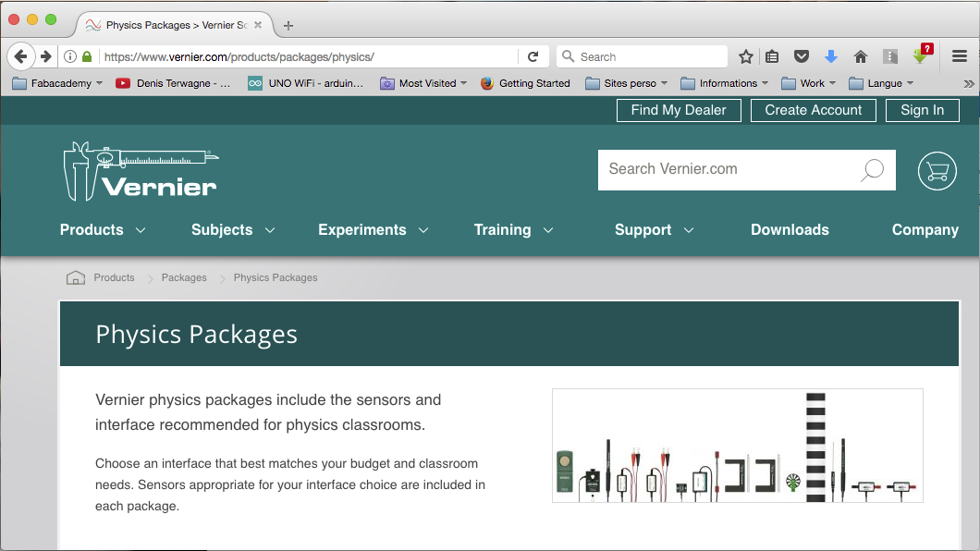Show more bookmarks with the chevron overflow
This screenshot has width=980, height=551.
pos(968,84)
